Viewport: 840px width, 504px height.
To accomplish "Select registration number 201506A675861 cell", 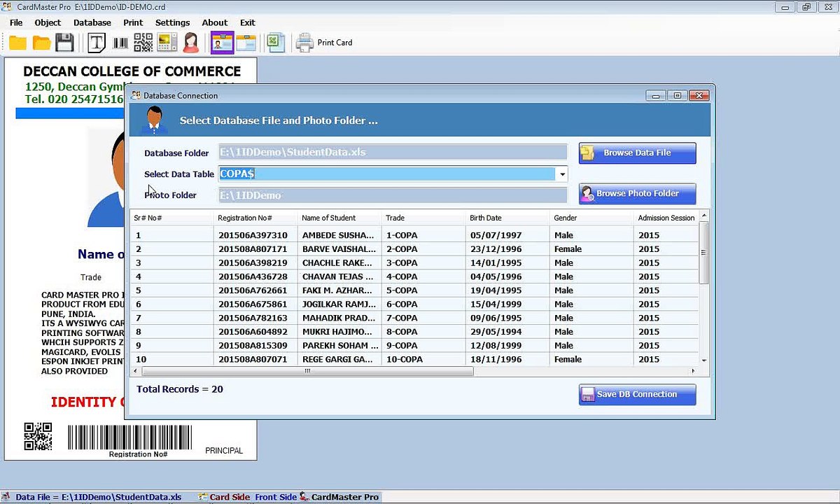I will tap(255, 304).
